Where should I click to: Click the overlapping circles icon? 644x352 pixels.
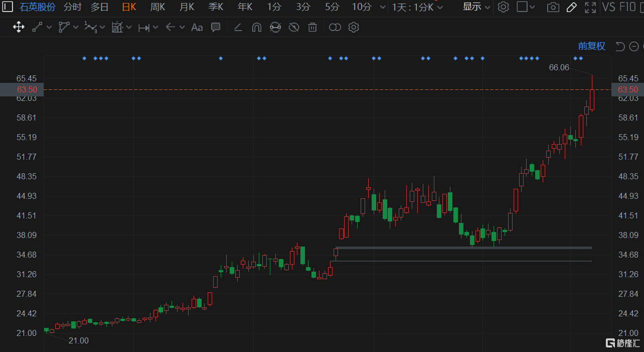(335, 27)
